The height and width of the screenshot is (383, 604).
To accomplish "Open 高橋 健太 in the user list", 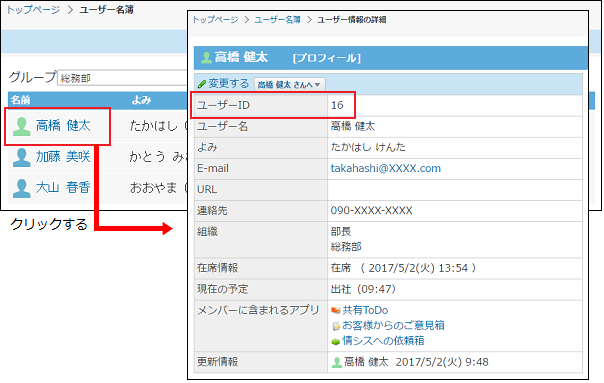I will pyautogui.click(x=63, y=126).
